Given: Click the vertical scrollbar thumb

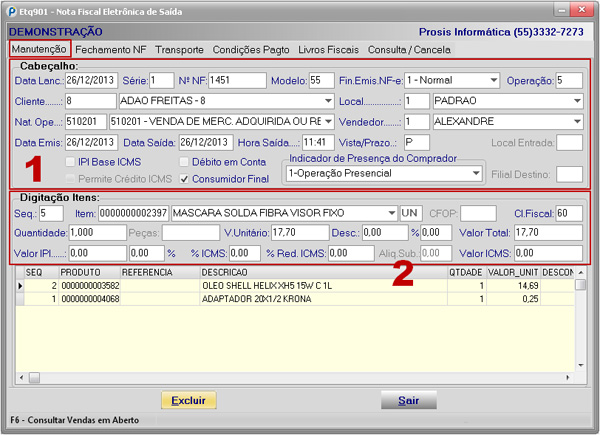Looking at the screenshot, I should click(x=581, y=285).
